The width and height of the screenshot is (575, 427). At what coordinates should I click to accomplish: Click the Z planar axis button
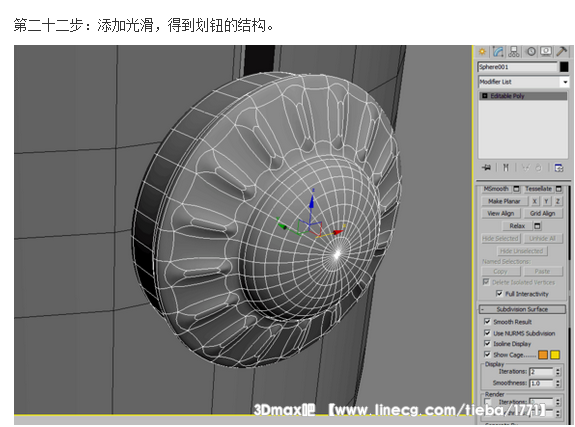click(558, 201)
